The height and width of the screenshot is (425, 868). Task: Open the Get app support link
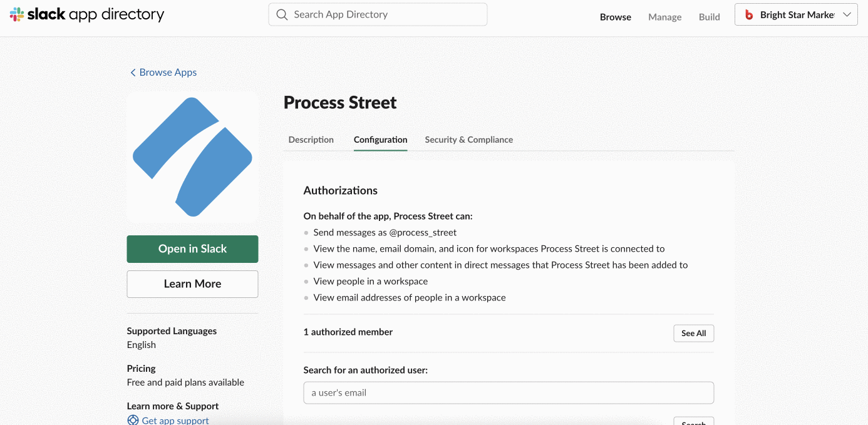click(x=175, y=421)
